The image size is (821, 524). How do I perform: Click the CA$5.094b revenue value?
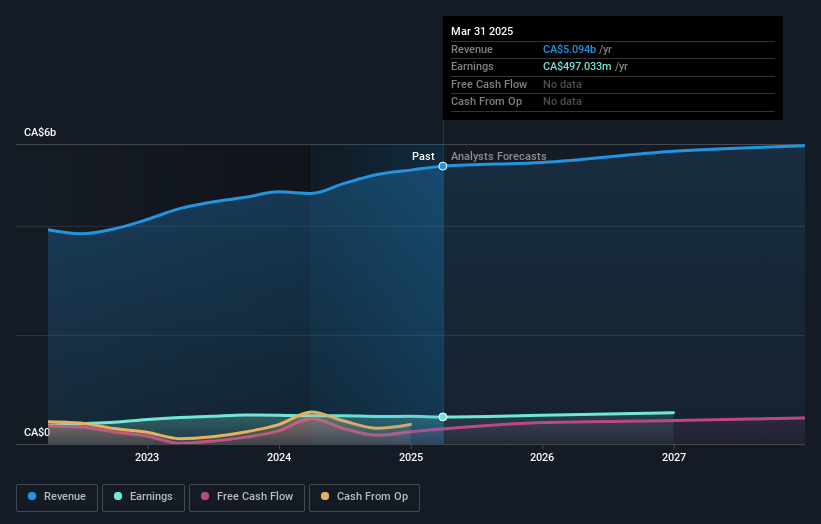click(569, 49)
